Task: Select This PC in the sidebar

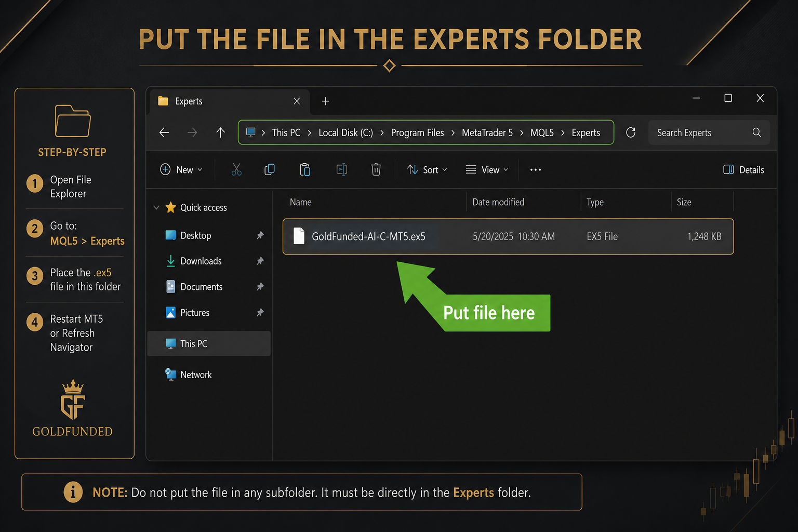Action: click(209, 343)
